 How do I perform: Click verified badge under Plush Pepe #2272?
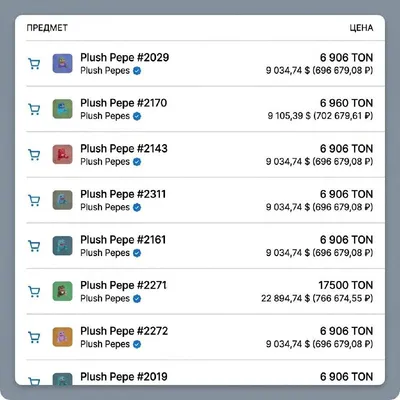coord(137,344)
